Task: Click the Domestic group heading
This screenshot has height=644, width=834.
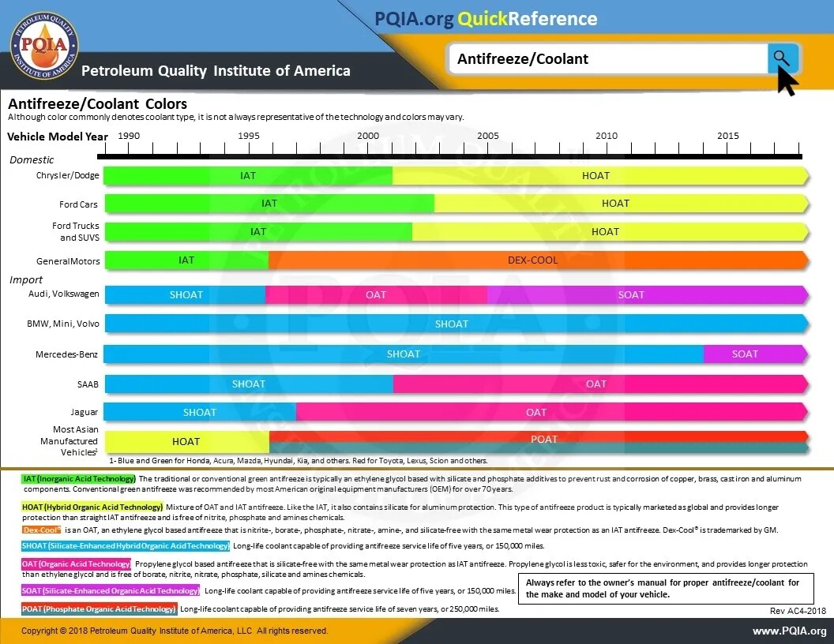Action: coord(32,160)
